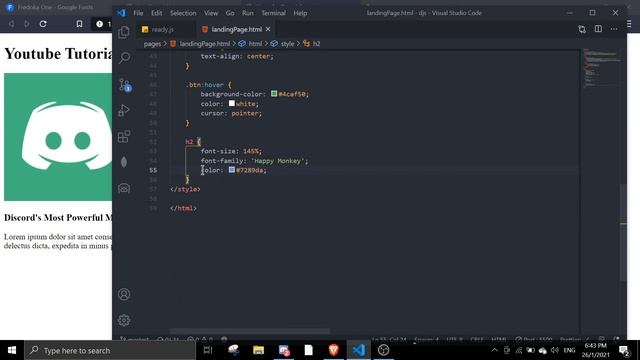The image size is (640, 360).
Task: Click line number 55 in the gutter
Action: (x=153, y=170)
